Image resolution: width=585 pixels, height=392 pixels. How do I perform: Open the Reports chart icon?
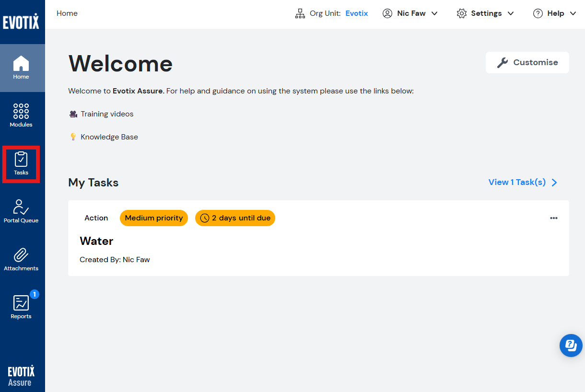click(x=21, y=303)
